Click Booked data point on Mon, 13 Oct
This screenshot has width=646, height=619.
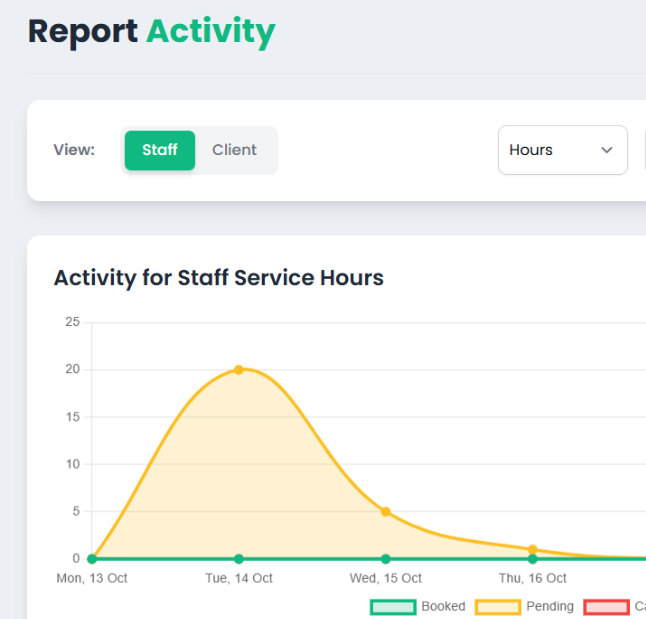[x=92, y=559]
